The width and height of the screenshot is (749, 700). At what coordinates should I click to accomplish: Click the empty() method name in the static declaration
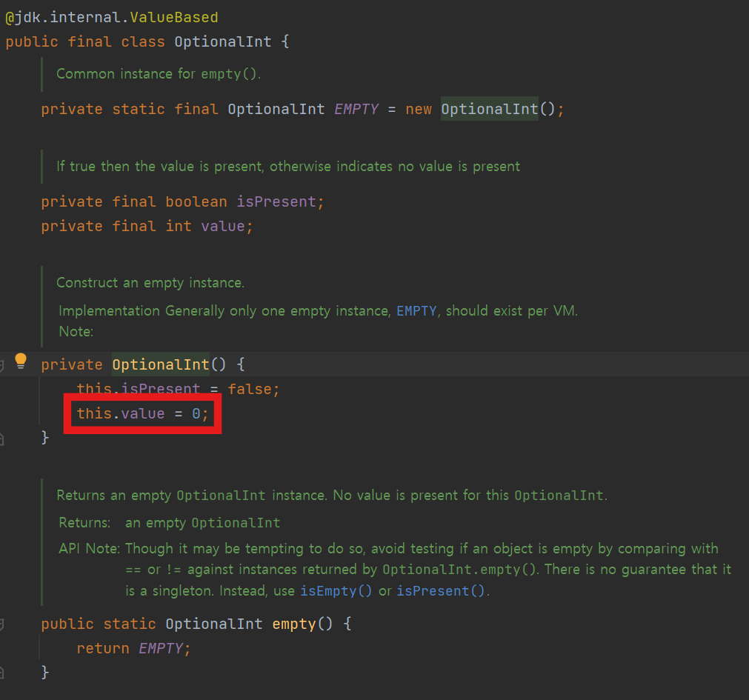294,624
